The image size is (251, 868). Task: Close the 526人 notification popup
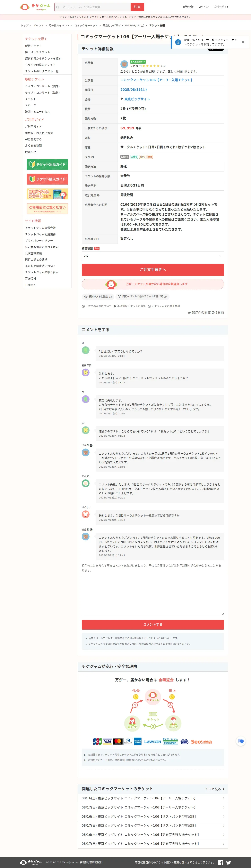(x=243, y=42)
